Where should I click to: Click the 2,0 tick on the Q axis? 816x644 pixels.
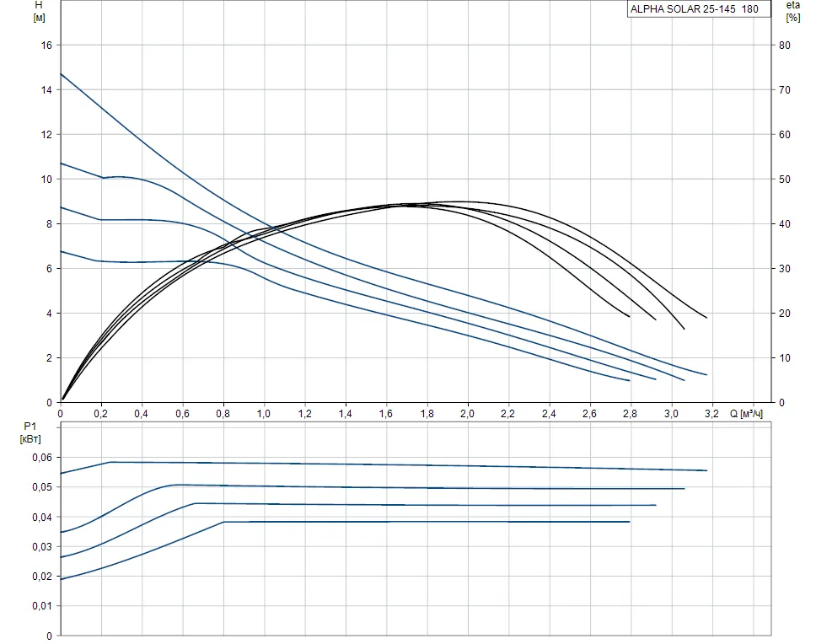point(468,414)
